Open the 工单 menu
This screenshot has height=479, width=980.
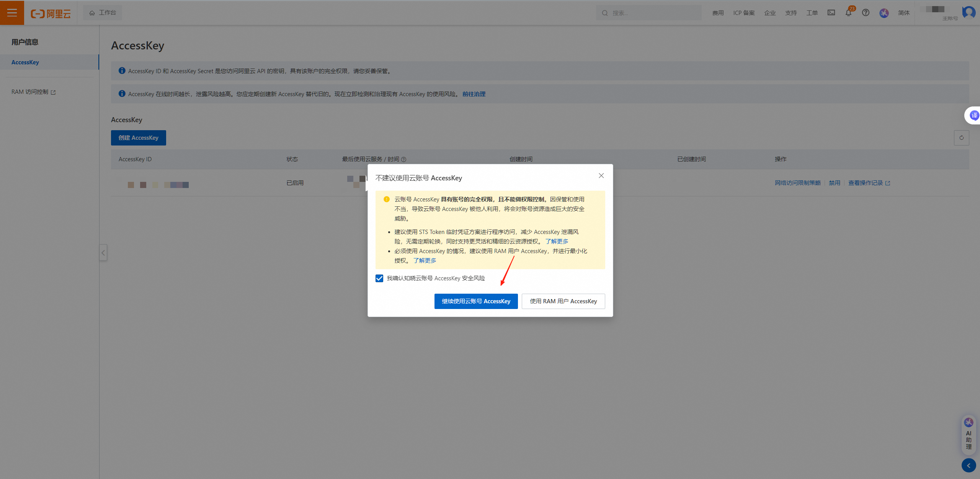pos(812,13)
